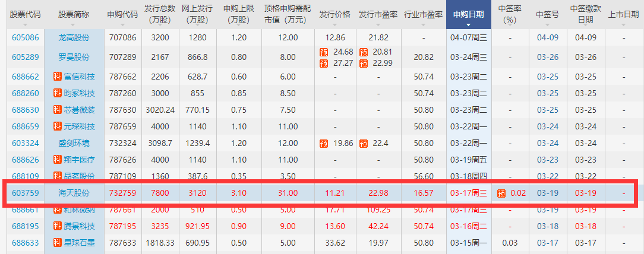
Task: Open stock code 688626 link
Action: tap(26, 160)
